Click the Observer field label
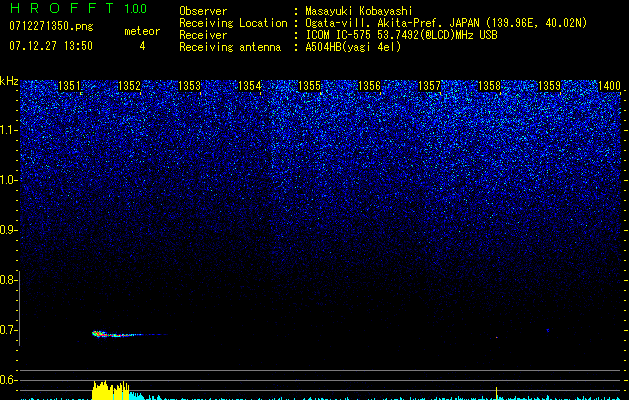This screenshot has height=400, width=629. (203, 11)
